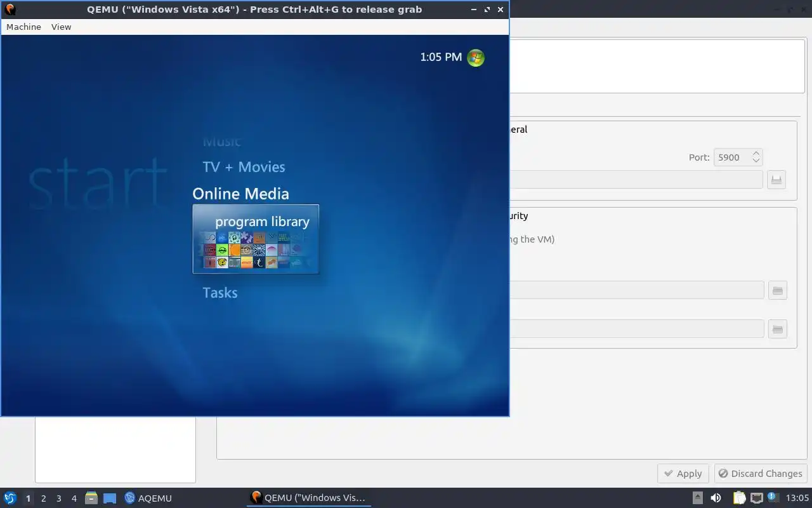Click the QEMU icon in window title bar
This screenshot has width=812, height=508.
pos(10,10)
